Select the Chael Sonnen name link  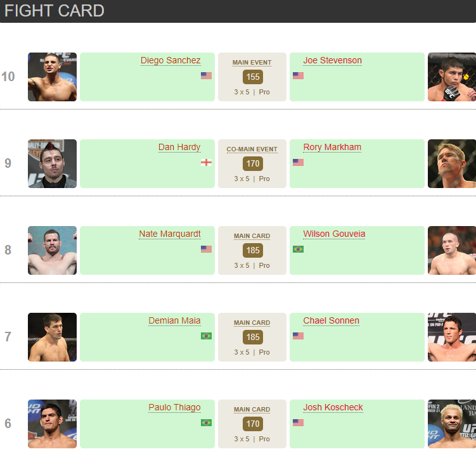click(331, 321)
